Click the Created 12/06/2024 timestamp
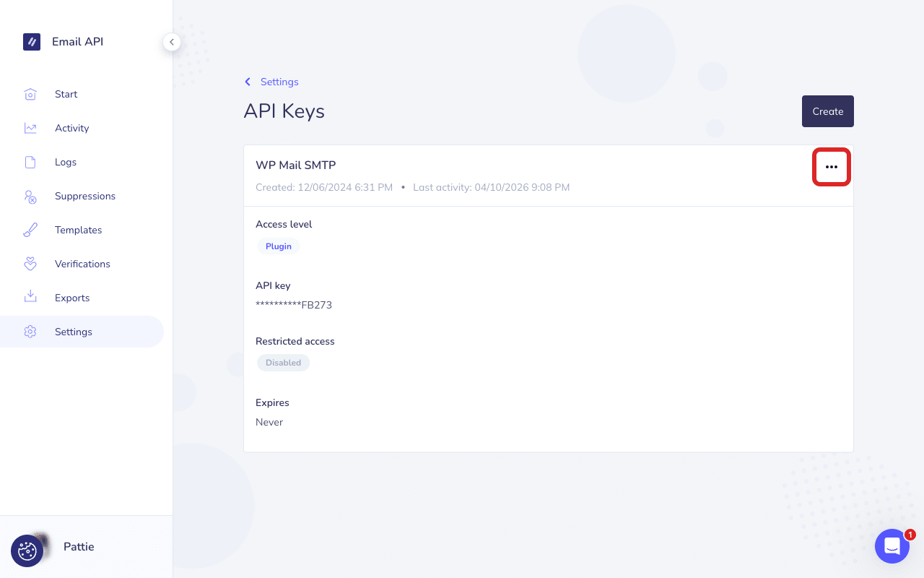The width and height of the screenshot is (924, 578). pyautogui.click(x=324, y=187)
